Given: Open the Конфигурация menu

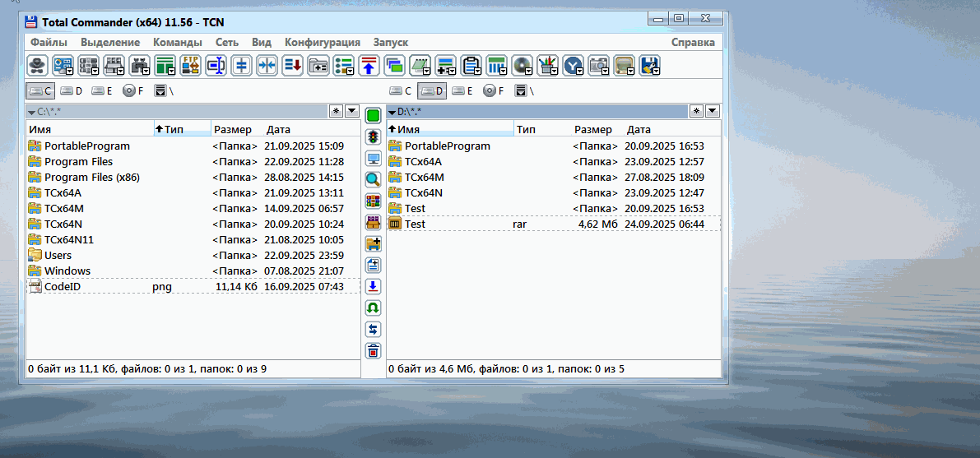Looking at the screenshot, I should tap(322, 42).
